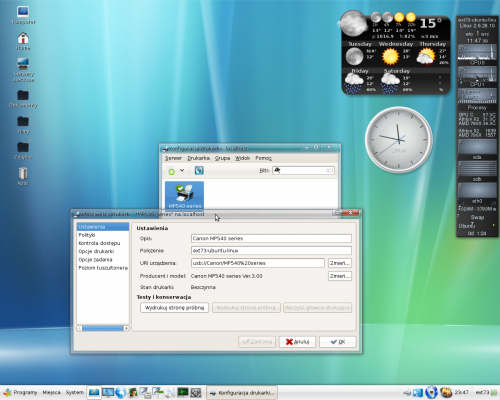Click the OK button in printer properties

(338, 342)
